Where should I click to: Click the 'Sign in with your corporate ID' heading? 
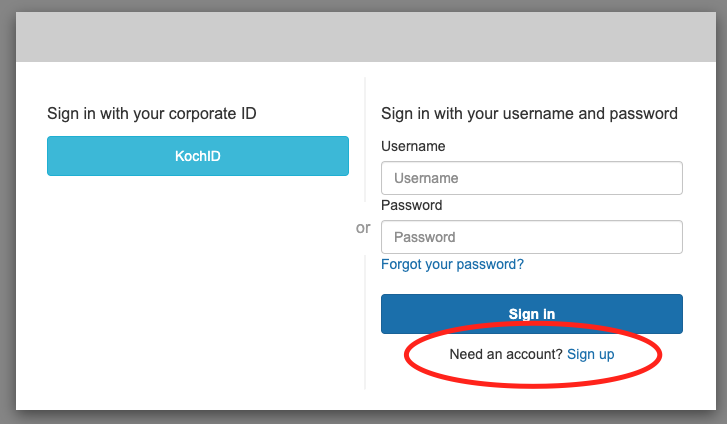[152, 114]
